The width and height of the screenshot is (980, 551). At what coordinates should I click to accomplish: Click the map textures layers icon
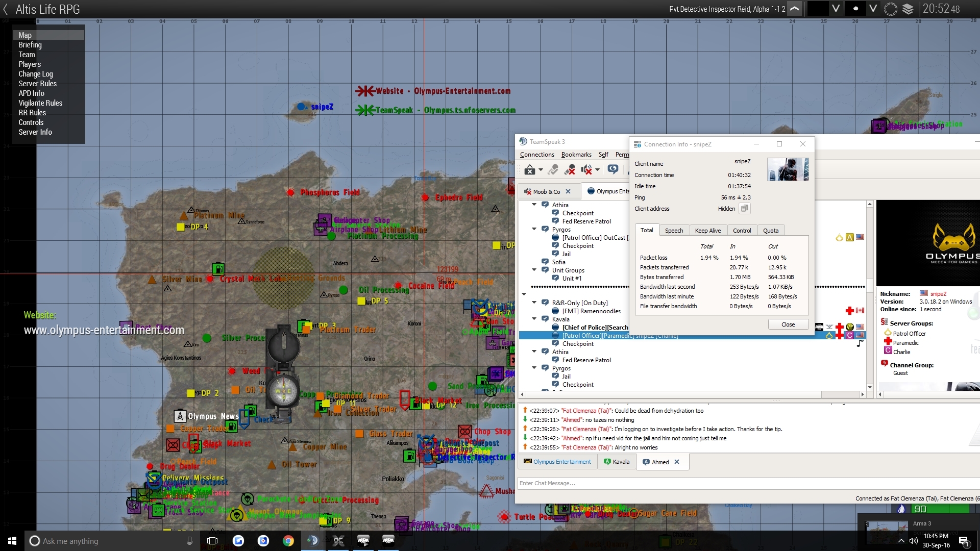click(x=908, y=9)
